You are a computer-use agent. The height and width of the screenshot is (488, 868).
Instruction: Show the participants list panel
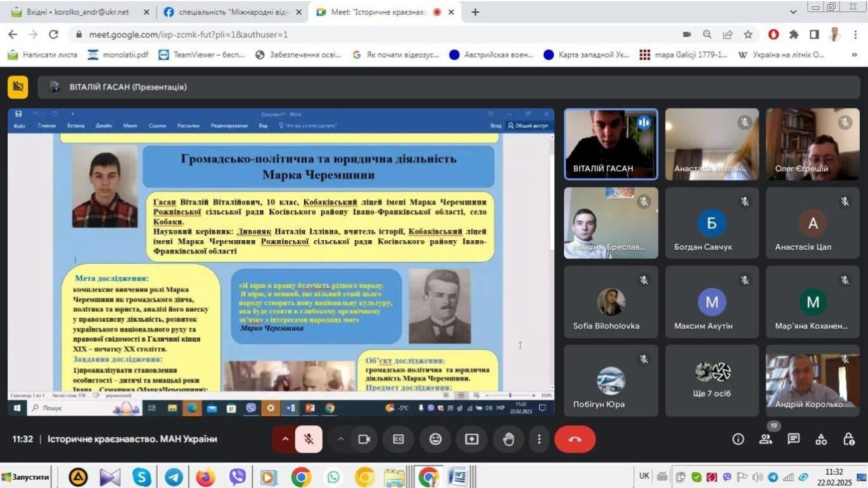pos(766,439)
